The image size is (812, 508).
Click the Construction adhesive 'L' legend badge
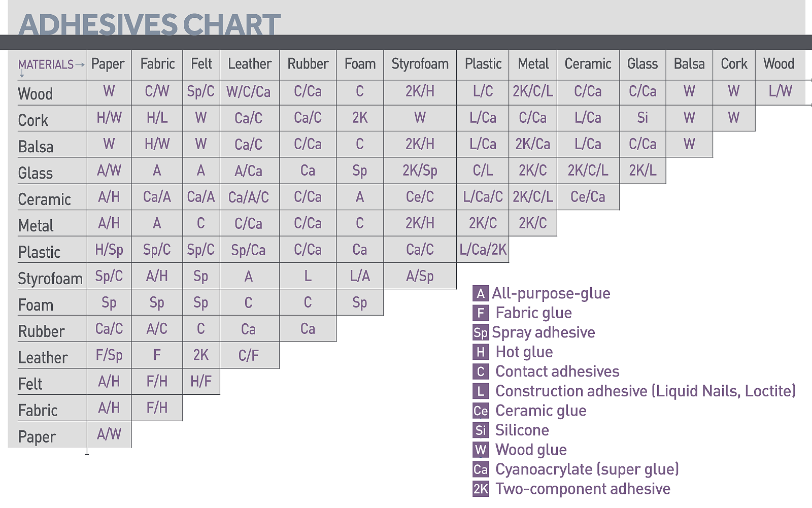pos(480,391)
